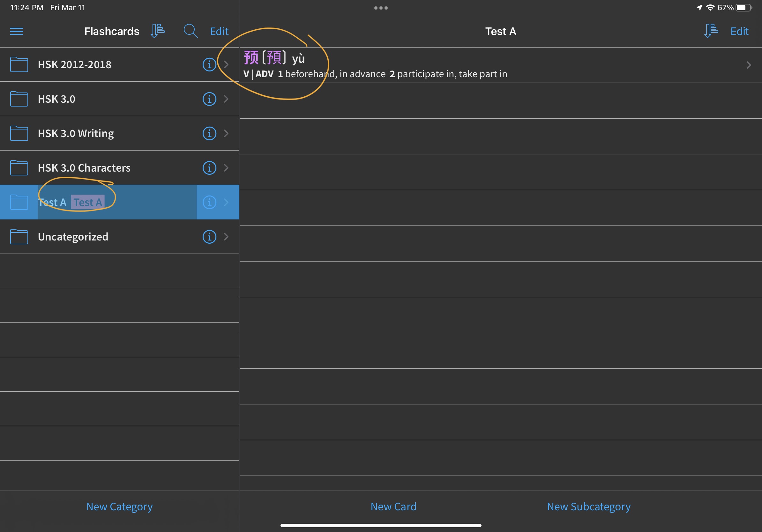Add a New Card

pos(393,506)
